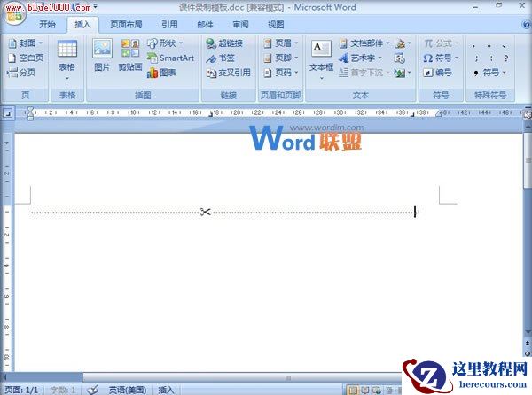Expand the 封面 cover page dropdown arrow

coord(41,43)
